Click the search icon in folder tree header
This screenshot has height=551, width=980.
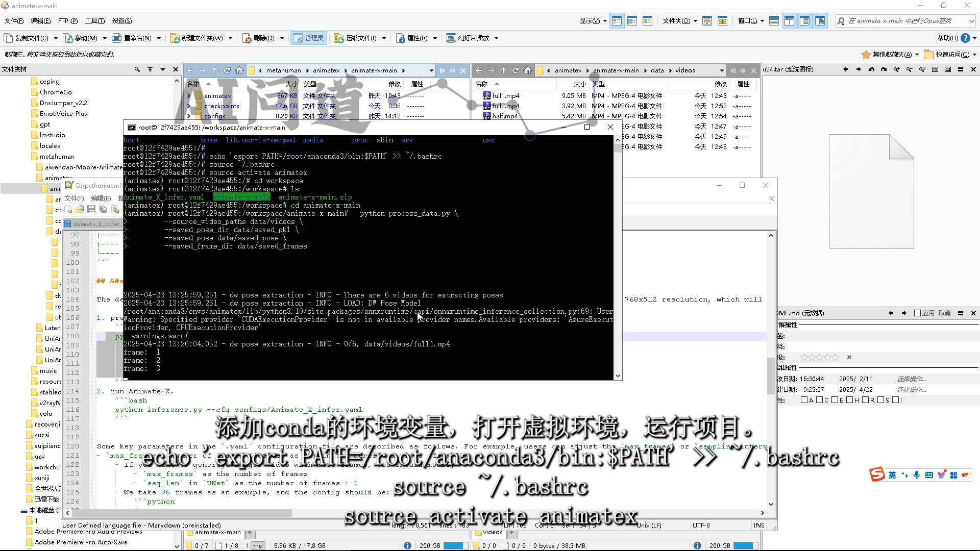[x=137, y=69]
